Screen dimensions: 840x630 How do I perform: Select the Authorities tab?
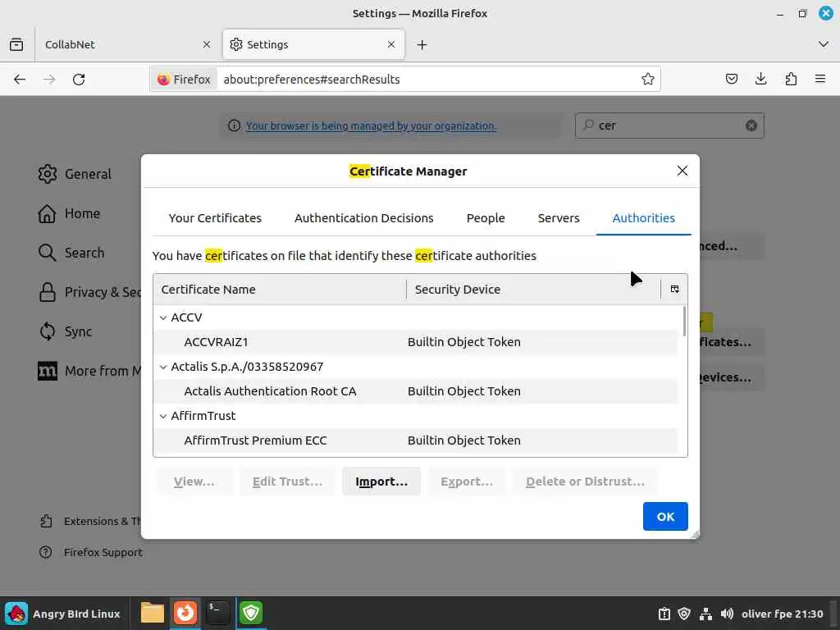(643, 218)
